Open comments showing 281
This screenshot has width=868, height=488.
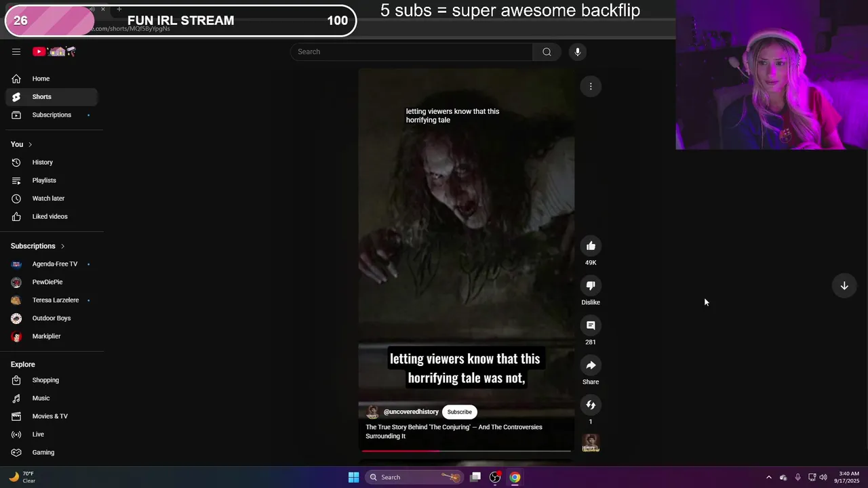pyautogui.click(x=591, y=325)
